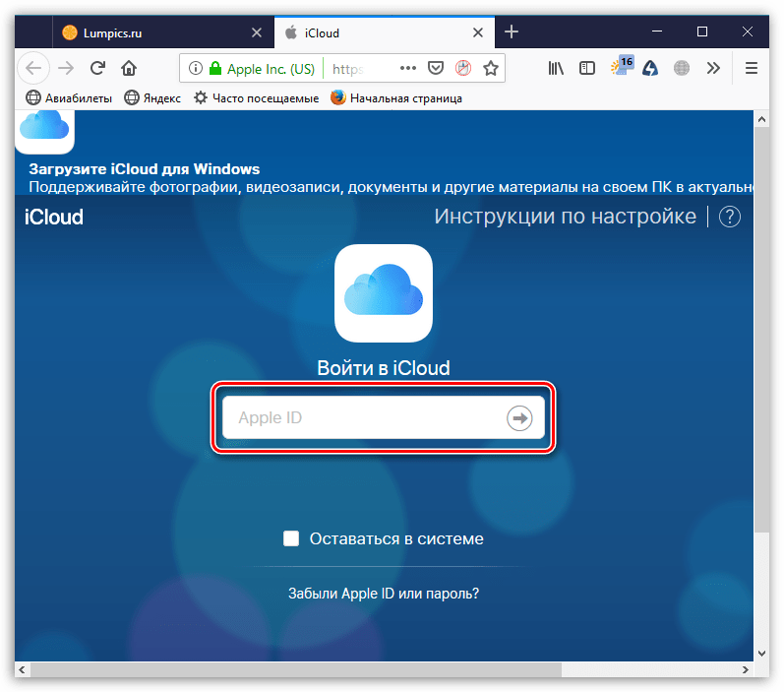Click Загрузите iCloud для Windows banner heading
The height and width of the screenshot is (692, 784).
tap(144, 169)
